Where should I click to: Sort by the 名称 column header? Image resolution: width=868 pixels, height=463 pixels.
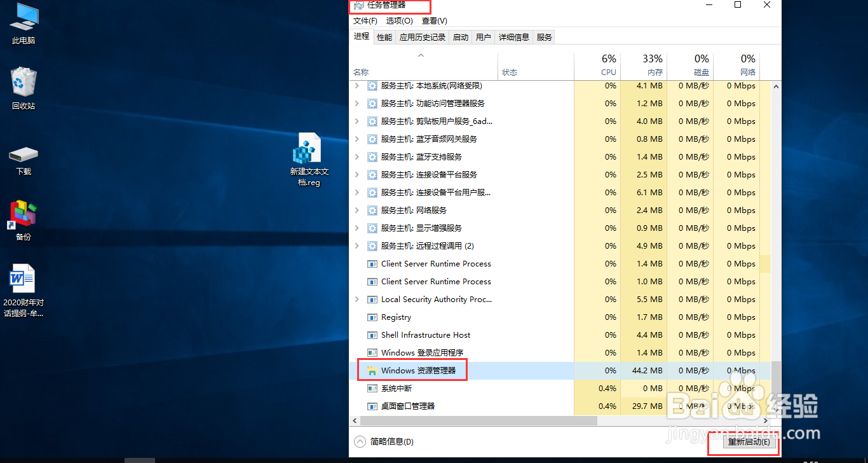[424, 66]
